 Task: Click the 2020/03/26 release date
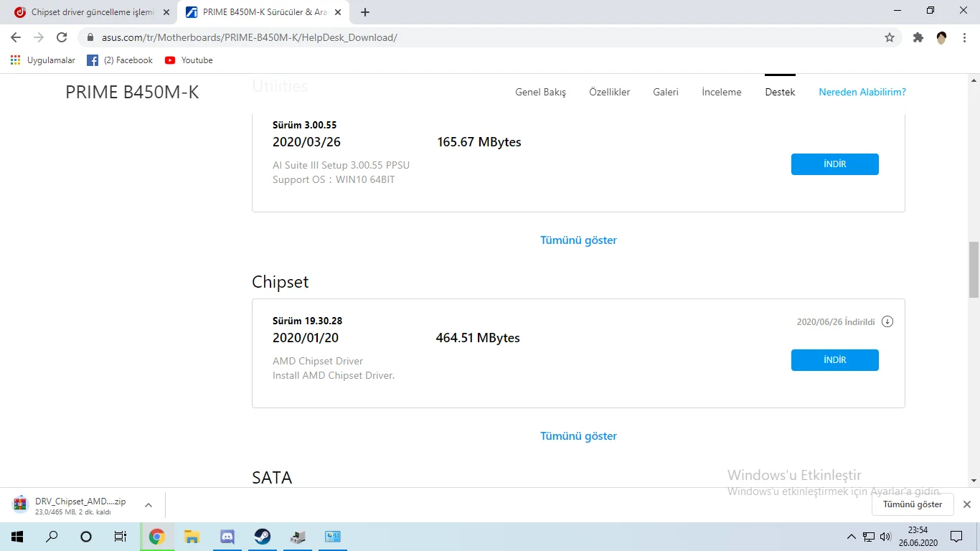(x=306, y=142)
